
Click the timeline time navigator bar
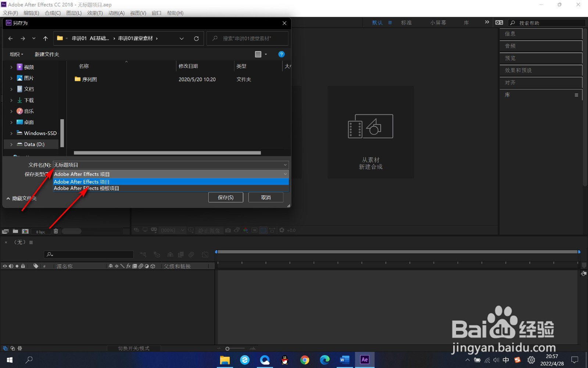click(x=397, y=252)
